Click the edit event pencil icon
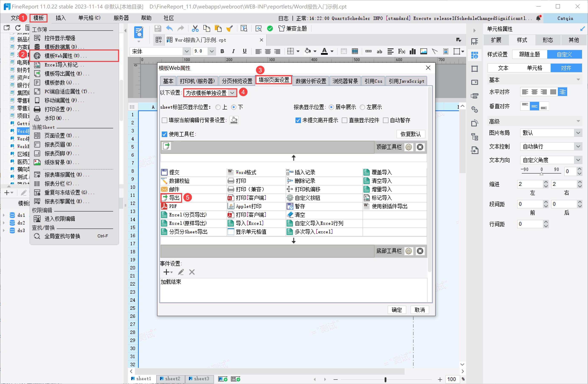 (181, 272)
